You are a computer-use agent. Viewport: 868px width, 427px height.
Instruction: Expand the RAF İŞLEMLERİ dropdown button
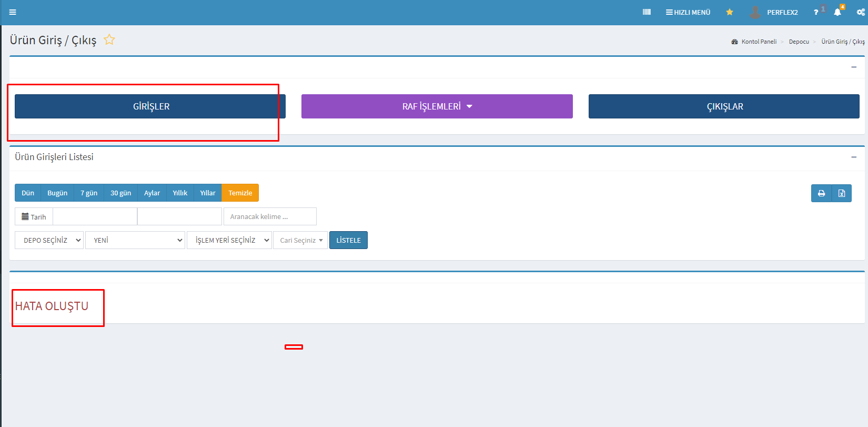(437, 106)
